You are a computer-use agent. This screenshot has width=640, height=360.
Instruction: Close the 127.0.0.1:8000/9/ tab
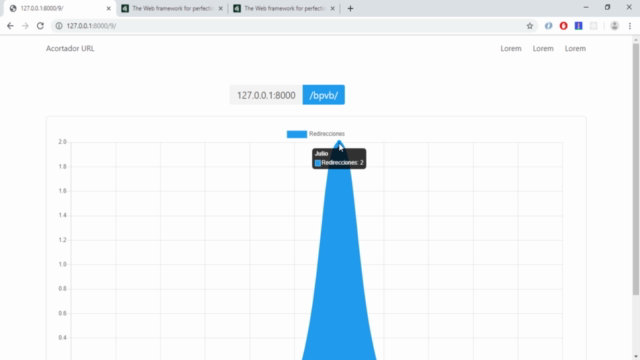pyautogui.click(x=109, y=9)
